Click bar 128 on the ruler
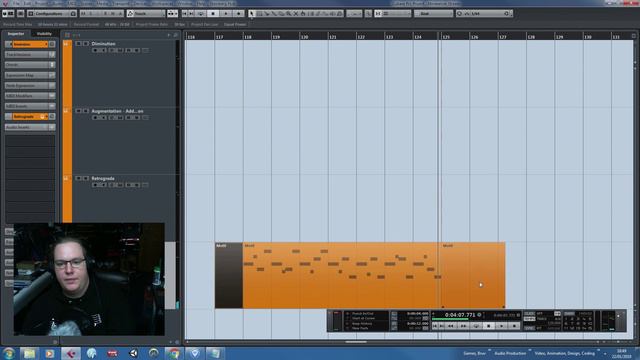640x360 pixels. pos(531,37)
